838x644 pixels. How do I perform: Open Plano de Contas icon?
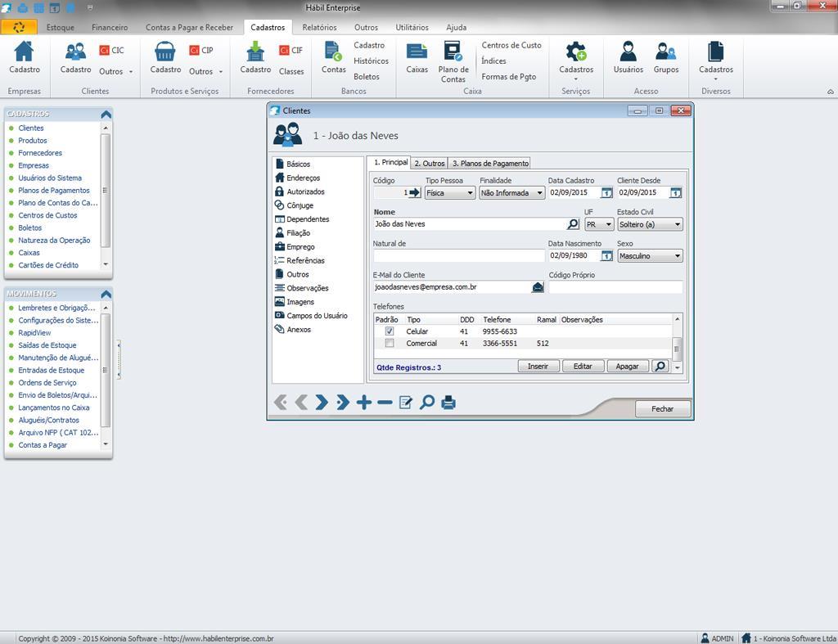453,52
